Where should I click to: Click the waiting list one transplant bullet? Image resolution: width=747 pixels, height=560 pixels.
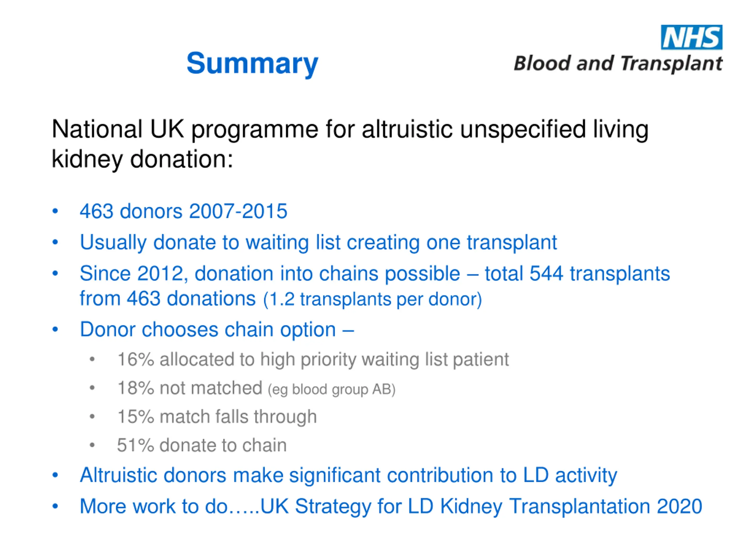tap(318, 243)
